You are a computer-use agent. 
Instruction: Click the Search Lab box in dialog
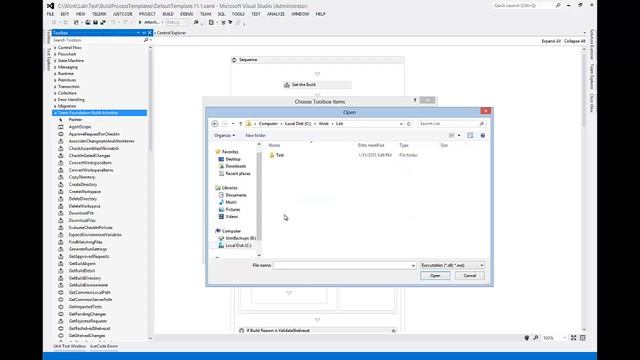(x=451, y=124)
